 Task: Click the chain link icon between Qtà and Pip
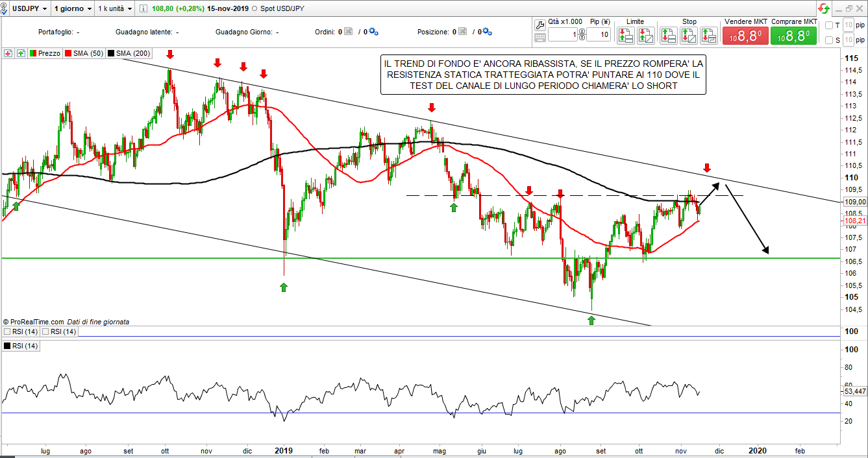point(582,34)
